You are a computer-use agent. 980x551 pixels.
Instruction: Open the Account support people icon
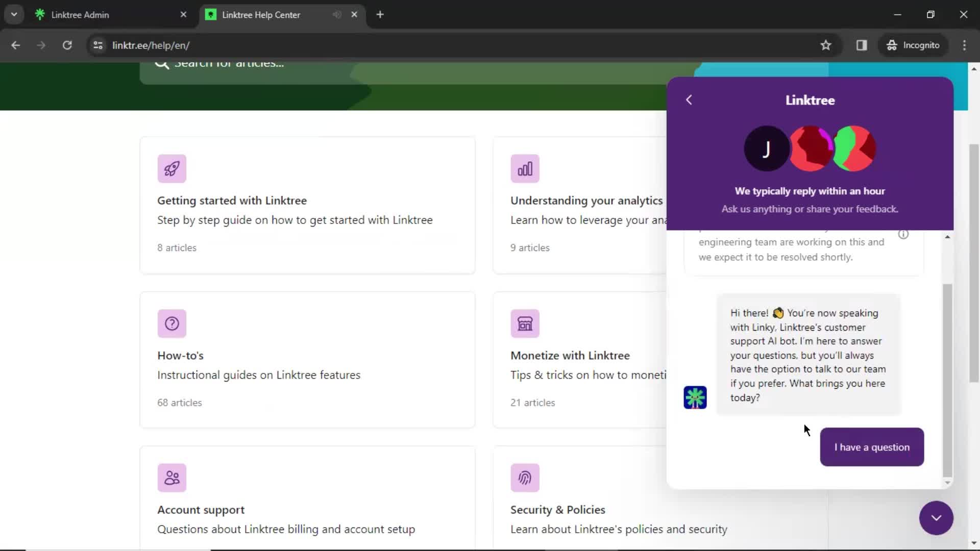coord(171,478)
